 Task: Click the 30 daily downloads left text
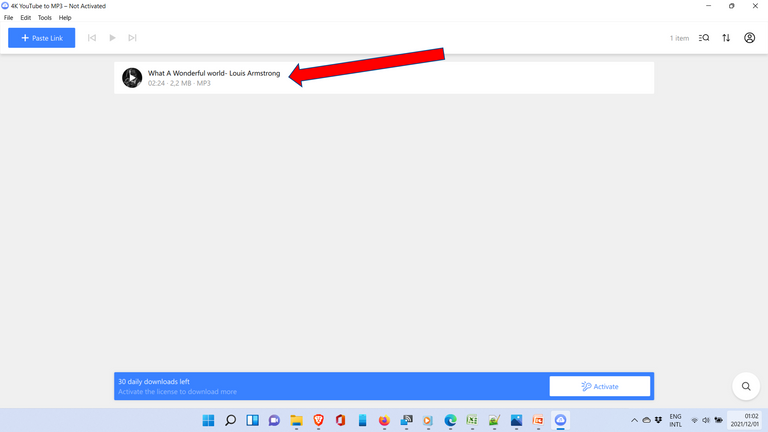click(x=154, y=382)
